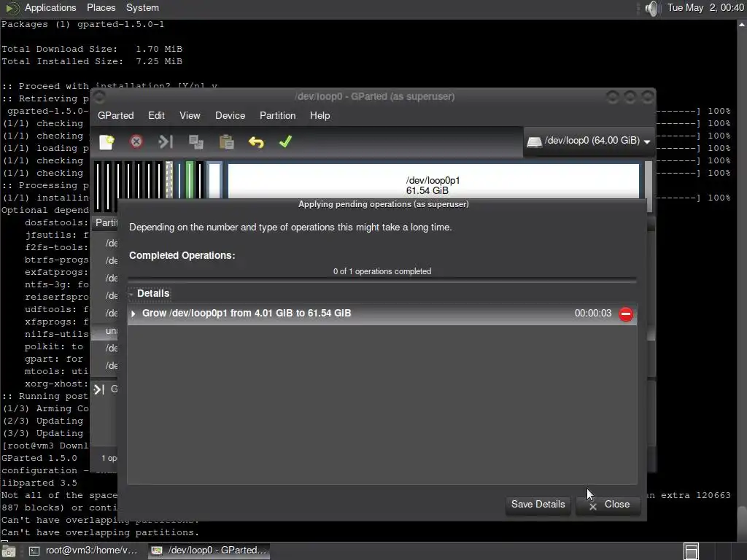This screenshot has height=560, width=747.
Task: Switch to the root@vm3 terminal taskbar item
Action: point(84,551)
